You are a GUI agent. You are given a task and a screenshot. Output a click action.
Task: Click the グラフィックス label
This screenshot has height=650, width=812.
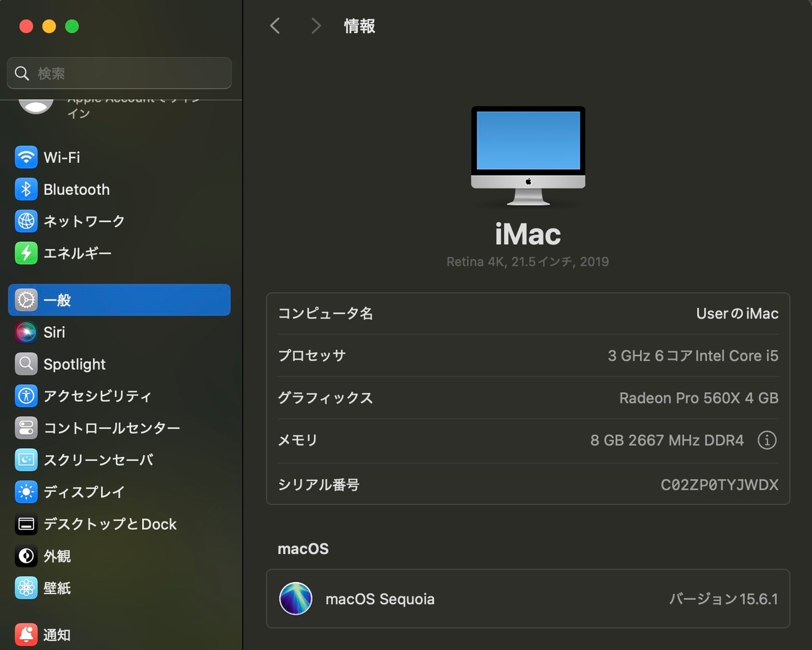(325, 398)
